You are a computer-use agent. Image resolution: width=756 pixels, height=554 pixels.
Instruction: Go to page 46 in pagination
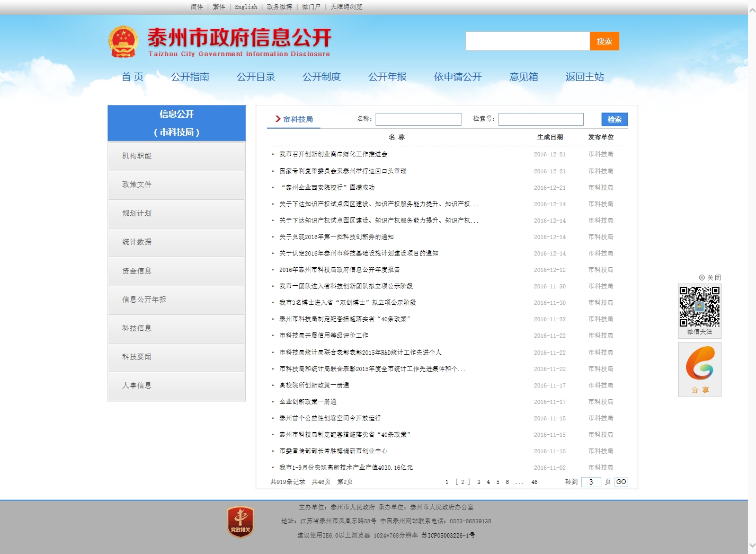coord(534,482)
